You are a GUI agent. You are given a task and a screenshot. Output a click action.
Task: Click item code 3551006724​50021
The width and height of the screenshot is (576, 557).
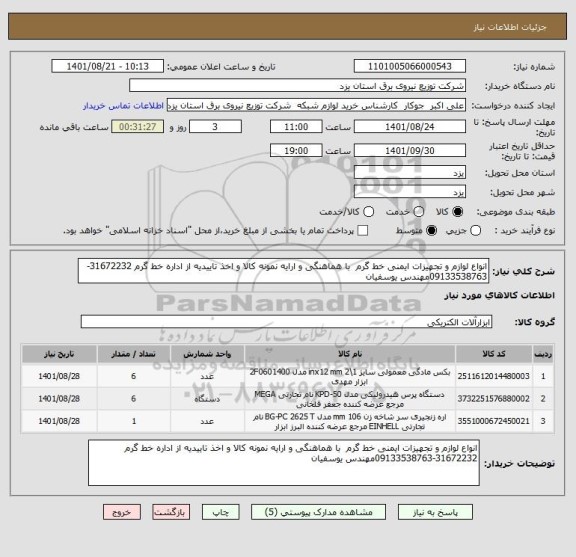493,421
